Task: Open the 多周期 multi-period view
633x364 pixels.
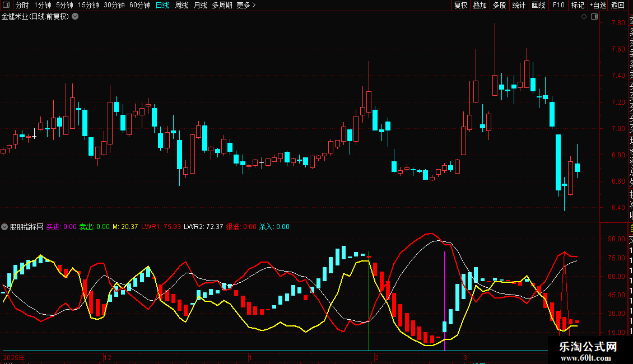Action: [222, 5]
